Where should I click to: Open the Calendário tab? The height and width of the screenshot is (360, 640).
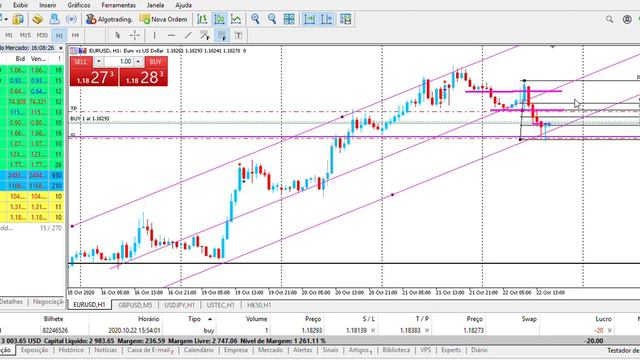(199, 350)
